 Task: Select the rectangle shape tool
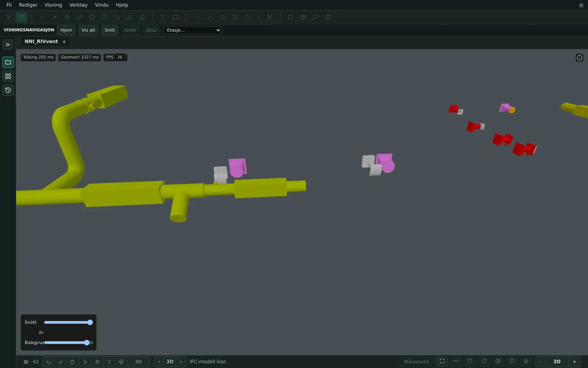pos(92,17)
